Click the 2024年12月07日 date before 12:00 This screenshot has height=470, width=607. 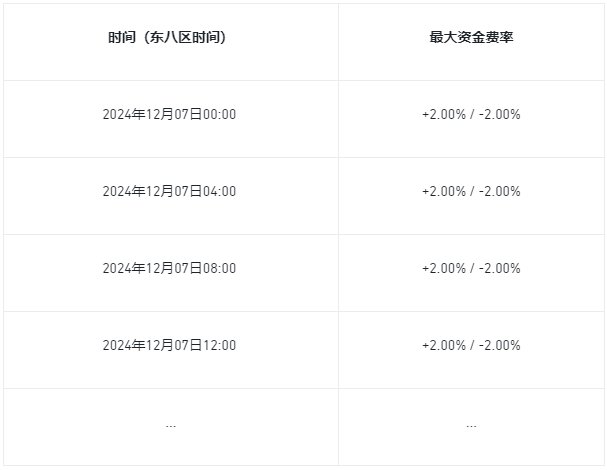pos(152,345)
